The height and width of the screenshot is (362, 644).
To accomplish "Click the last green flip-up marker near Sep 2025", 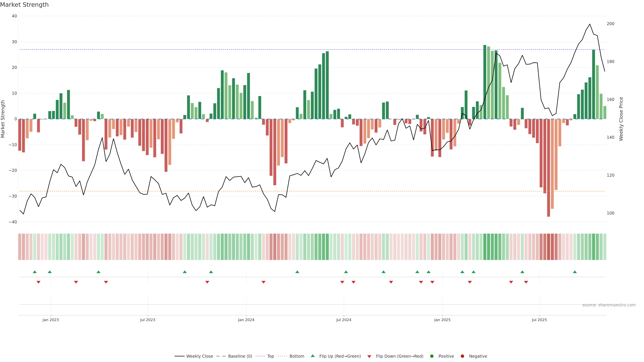I will click(575, 272).
